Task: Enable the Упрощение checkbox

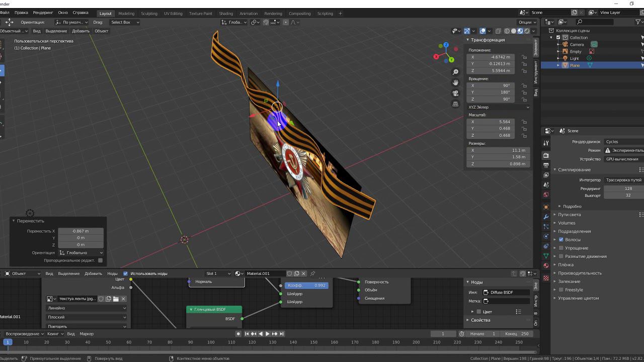Action: 561,248
